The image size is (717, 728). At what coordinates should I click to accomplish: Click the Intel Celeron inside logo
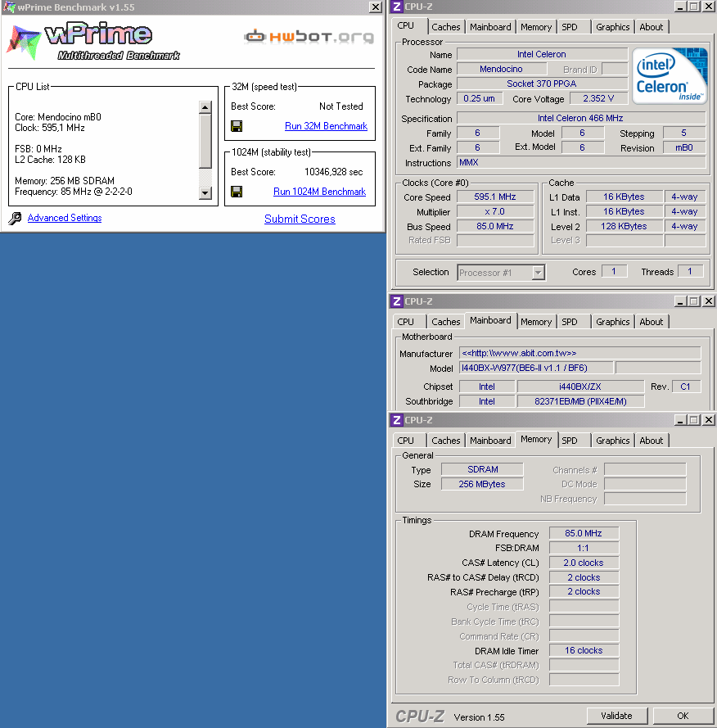coord(670,75)
